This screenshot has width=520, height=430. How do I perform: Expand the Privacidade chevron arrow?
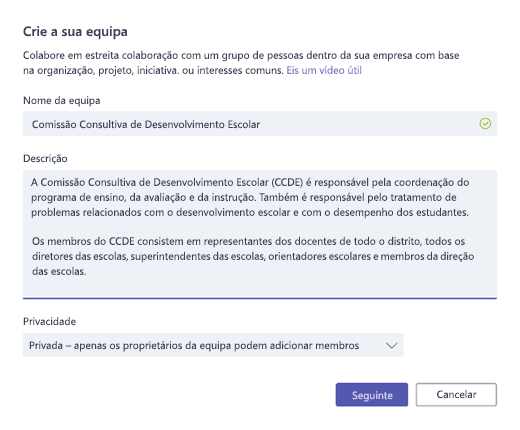[x=392, y=345]
